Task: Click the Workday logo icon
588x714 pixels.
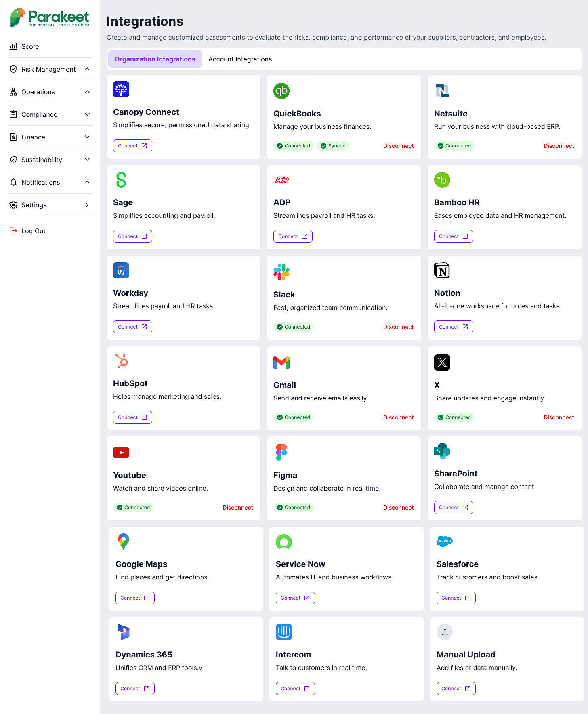Action: (x=121, y=270)
